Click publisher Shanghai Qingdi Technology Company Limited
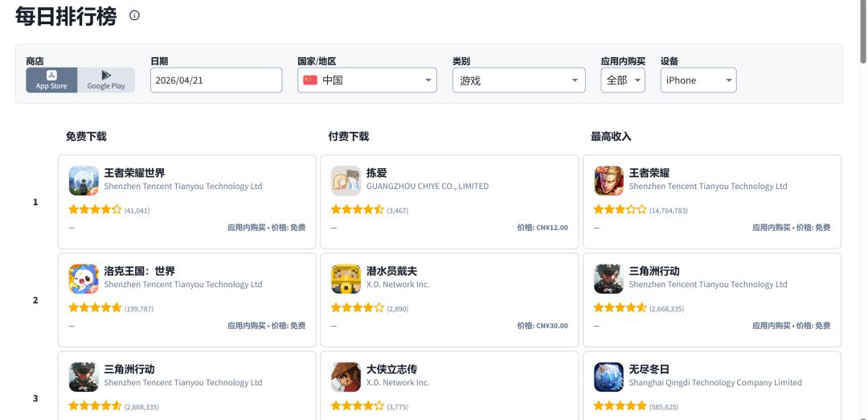This screenshot has width=868, height=420. click(x=715, y=382)
